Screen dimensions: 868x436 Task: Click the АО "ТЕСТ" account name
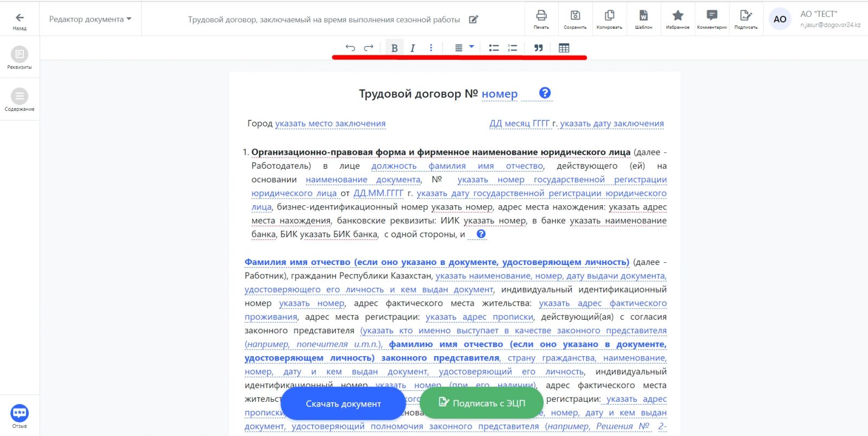(819, 14)
